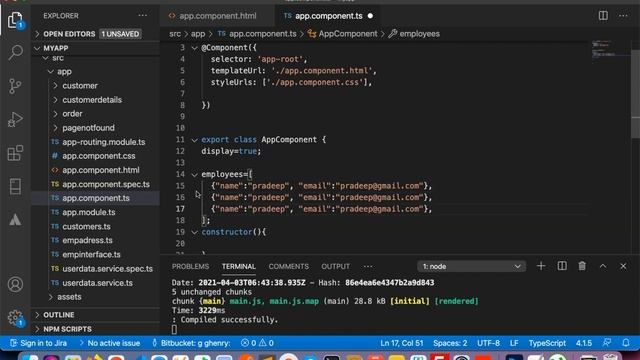Maximize the panel with up chevron

pyautogui.click(x=603, y=266)
